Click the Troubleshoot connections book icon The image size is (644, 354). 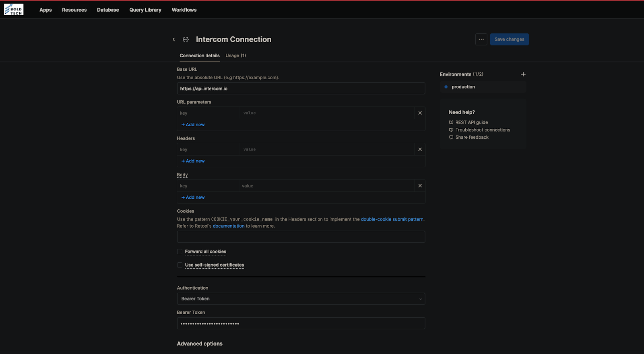click(x=451, y=130)
